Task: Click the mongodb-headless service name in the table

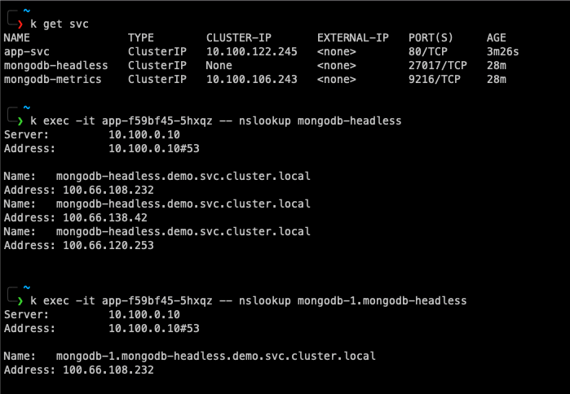Action: point(56,65)
